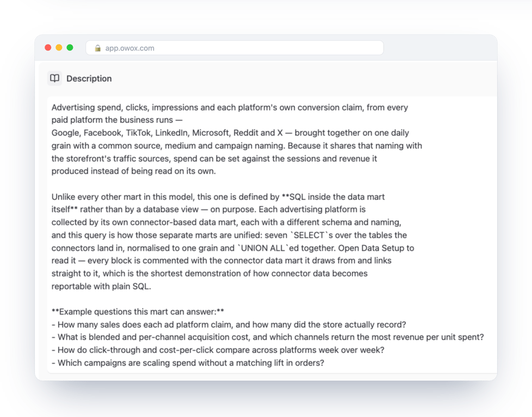Click the yellow minimize window button
Screen dimensions: 532x417
(x=59, y=47)
